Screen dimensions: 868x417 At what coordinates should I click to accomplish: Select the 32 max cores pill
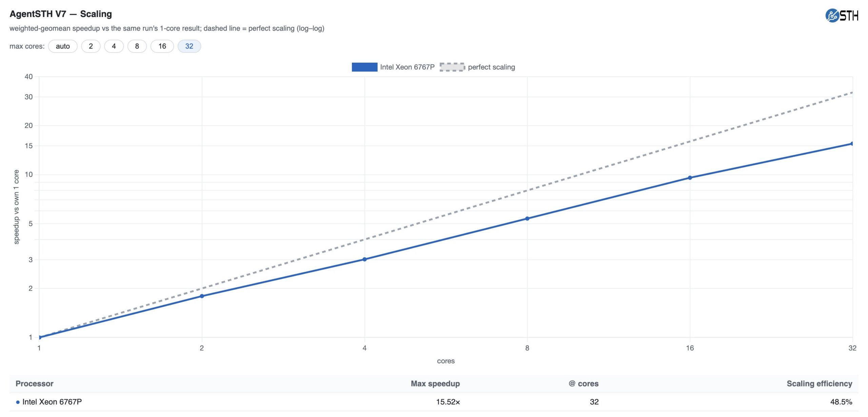click(x=189, y=46)
